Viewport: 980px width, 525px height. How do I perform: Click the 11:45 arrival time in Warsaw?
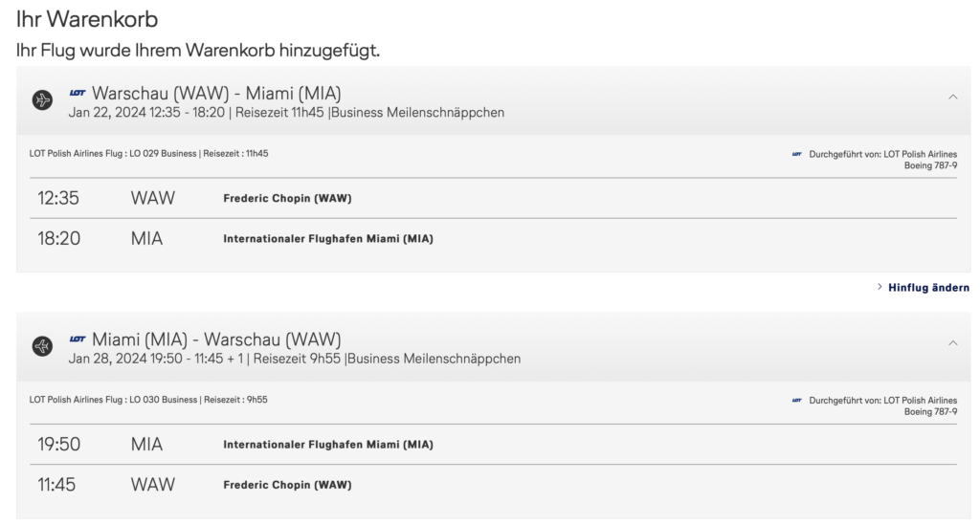[x=56, y=484]
